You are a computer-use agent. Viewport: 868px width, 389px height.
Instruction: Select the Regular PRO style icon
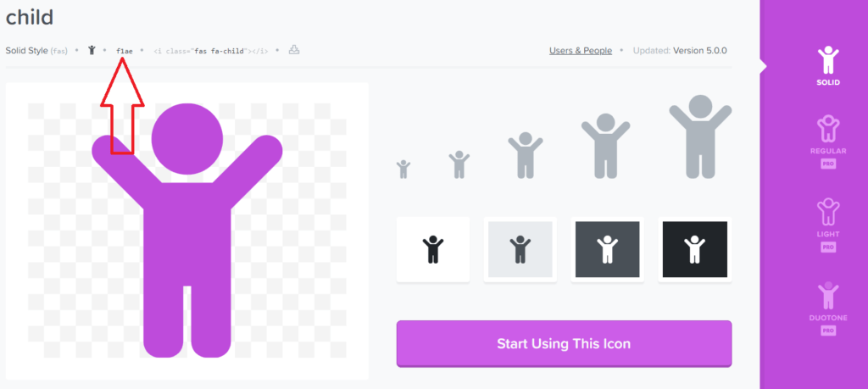828,141
